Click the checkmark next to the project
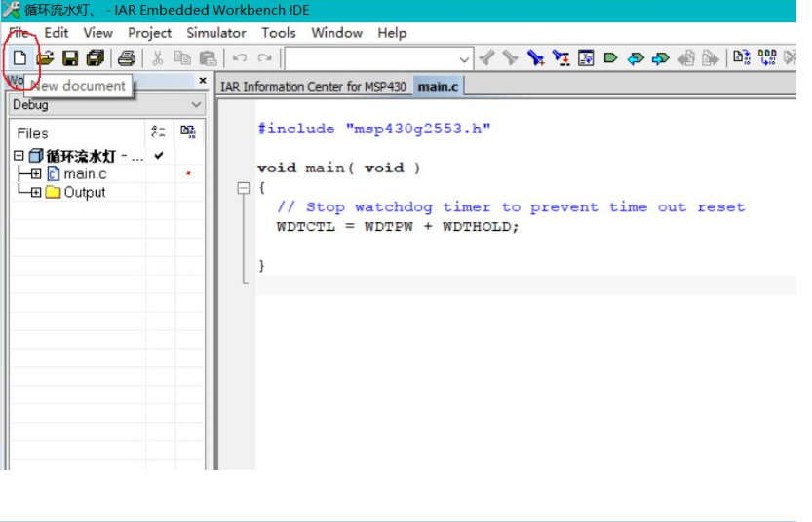812x522 pixels. pos(159,155)
